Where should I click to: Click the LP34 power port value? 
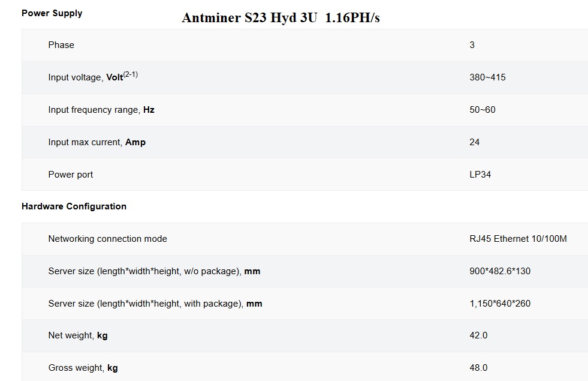480,175
